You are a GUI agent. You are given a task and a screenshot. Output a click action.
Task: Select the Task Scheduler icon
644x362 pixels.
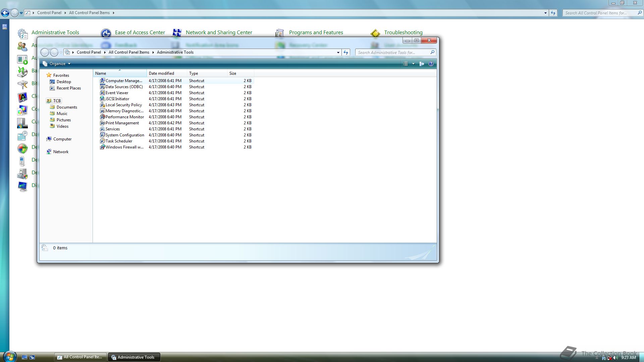point(102,141)
